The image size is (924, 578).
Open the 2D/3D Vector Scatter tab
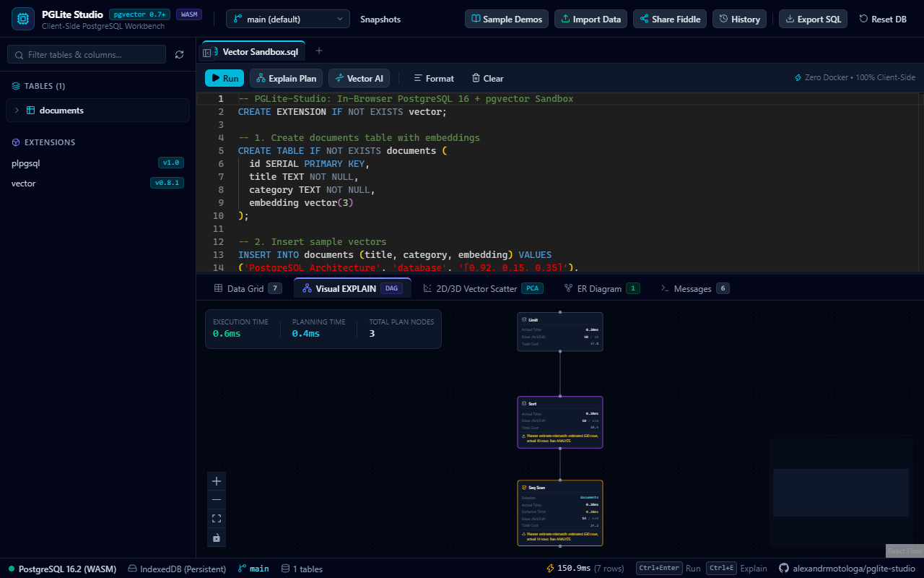484,288
